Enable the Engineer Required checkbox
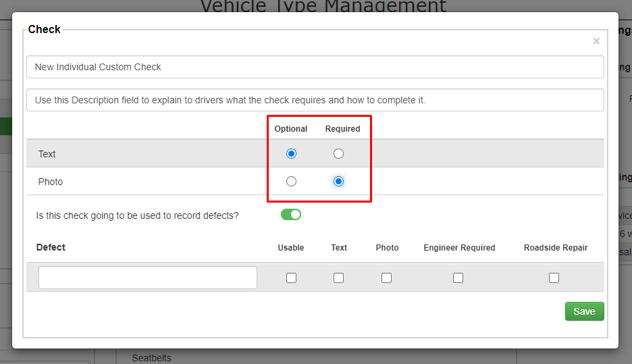Image resolution: width=632 pixels, height=364 pixels. 458,278
